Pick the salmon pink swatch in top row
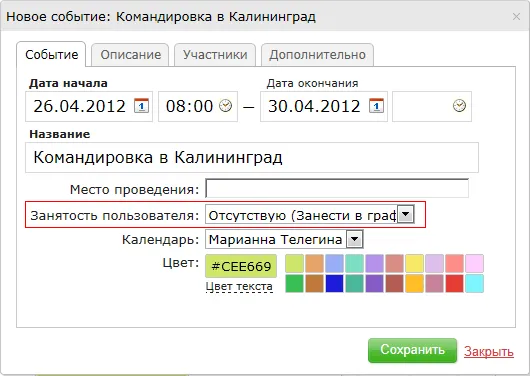 point(454,263)
